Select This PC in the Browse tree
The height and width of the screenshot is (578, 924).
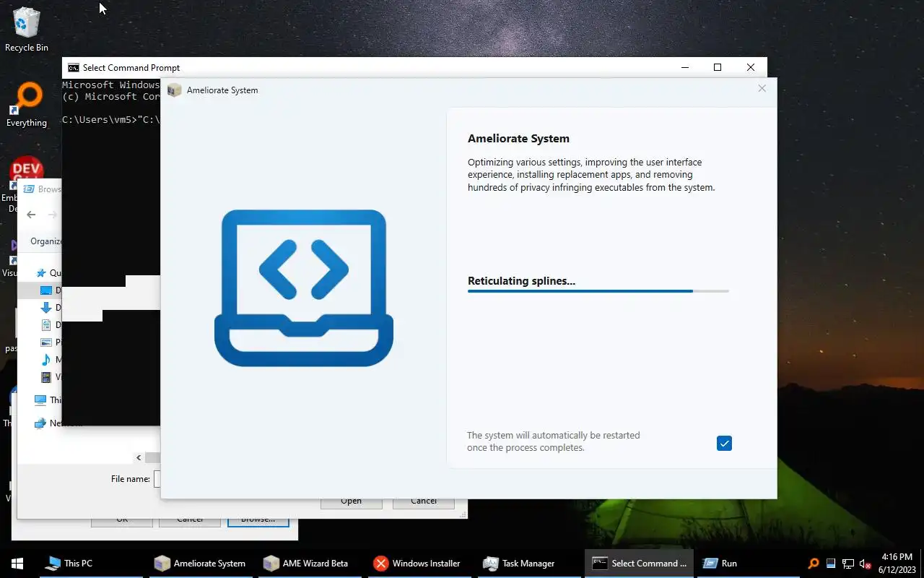(48, 400)
